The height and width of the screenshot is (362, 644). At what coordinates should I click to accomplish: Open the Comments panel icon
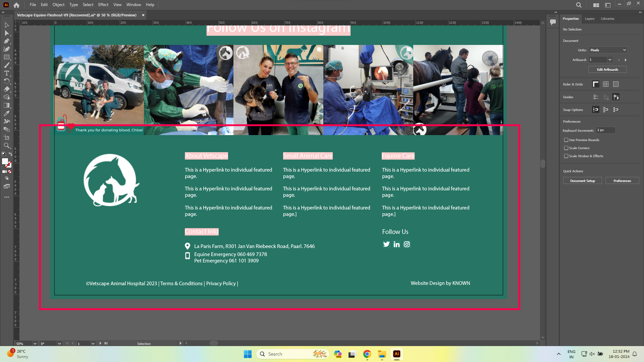click(x=553, y=22)
